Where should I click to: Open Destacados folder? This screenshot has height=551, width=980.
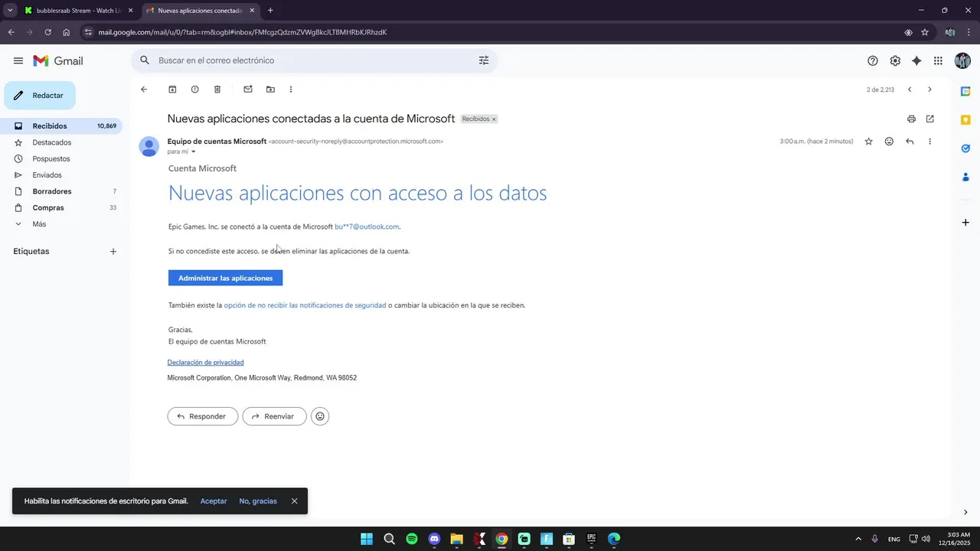[x=61, y=142]
